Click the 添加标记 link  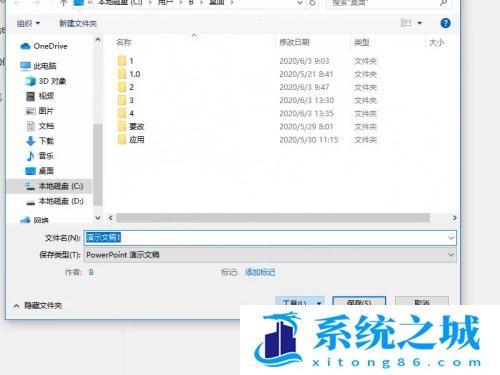click(260, 272)
